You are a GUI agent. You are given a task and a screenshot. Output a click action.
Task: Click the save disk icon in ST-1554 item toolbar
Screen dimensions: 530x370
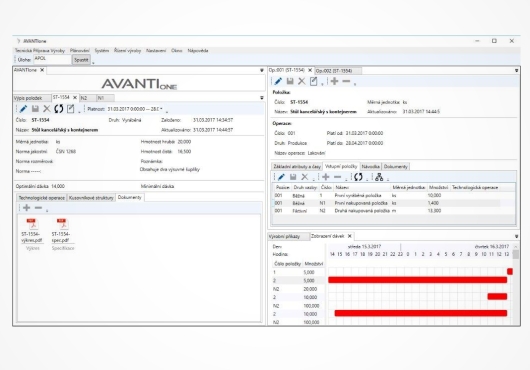tap(35, 109)
